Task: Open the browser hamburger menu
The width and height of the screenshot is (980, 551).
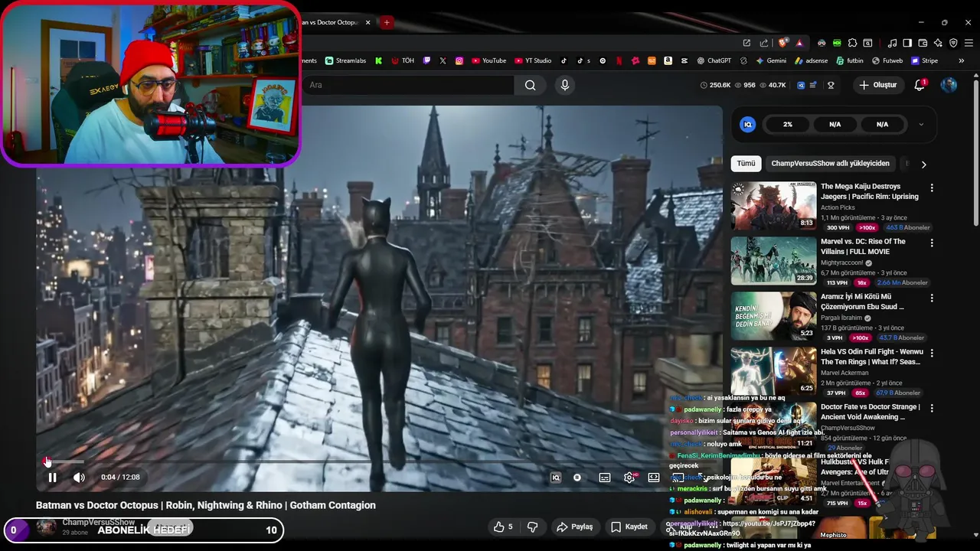Action: coord(969,43)
